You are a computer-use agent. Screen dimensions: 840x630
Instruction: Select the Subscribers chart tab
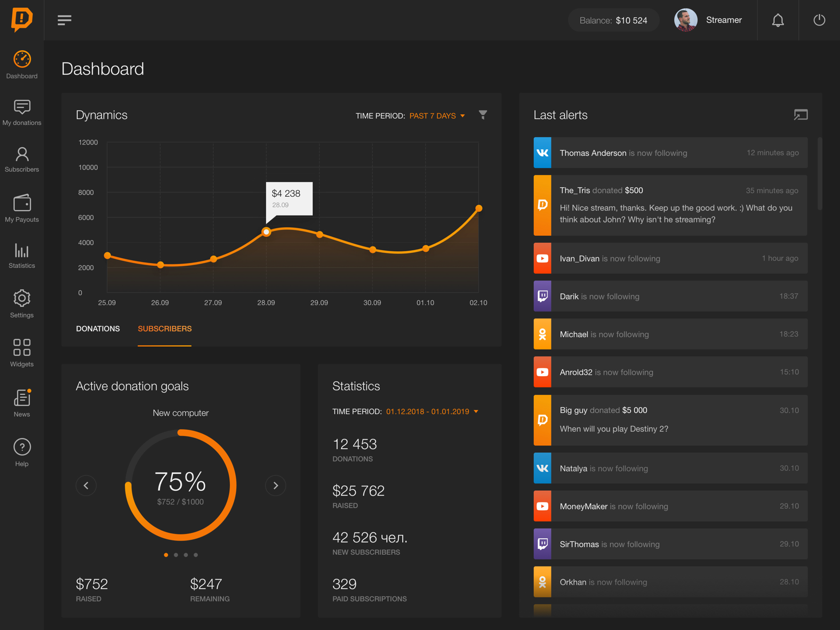[164, 329]
